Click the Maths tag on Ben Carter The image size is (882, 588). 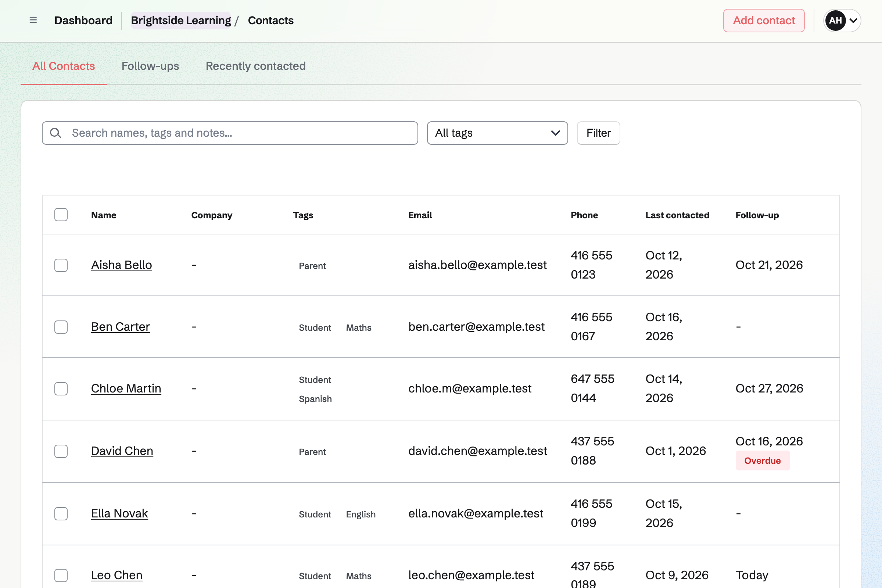(359, 328)
